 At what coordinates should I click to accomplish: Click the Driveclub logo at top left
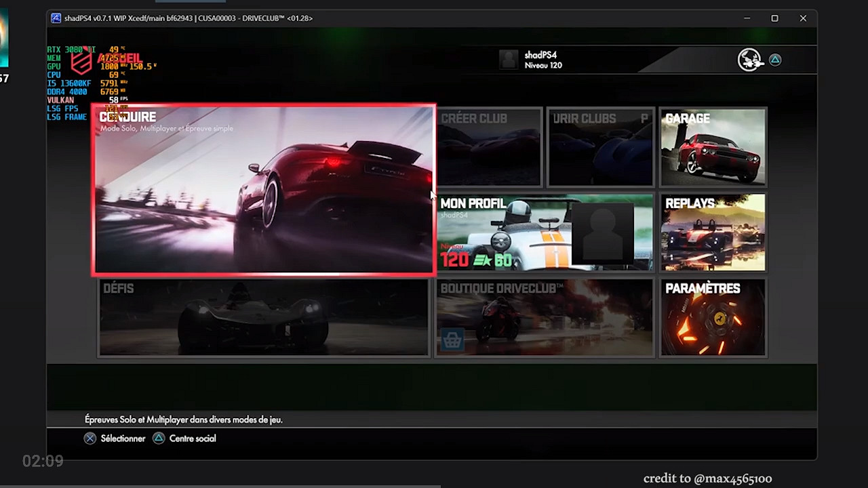point(81,62)
